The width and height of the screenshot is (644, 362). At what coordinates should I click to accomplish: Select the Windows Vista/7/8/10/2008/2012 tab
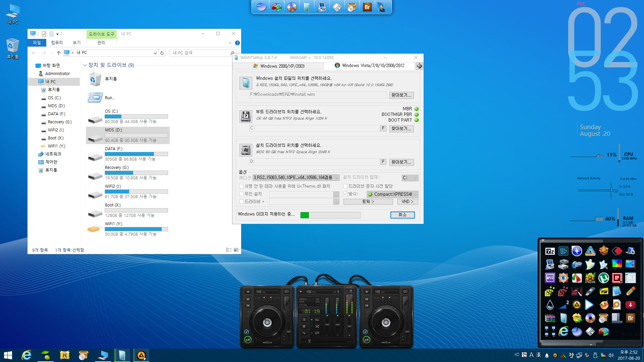(x=370, y=66)
